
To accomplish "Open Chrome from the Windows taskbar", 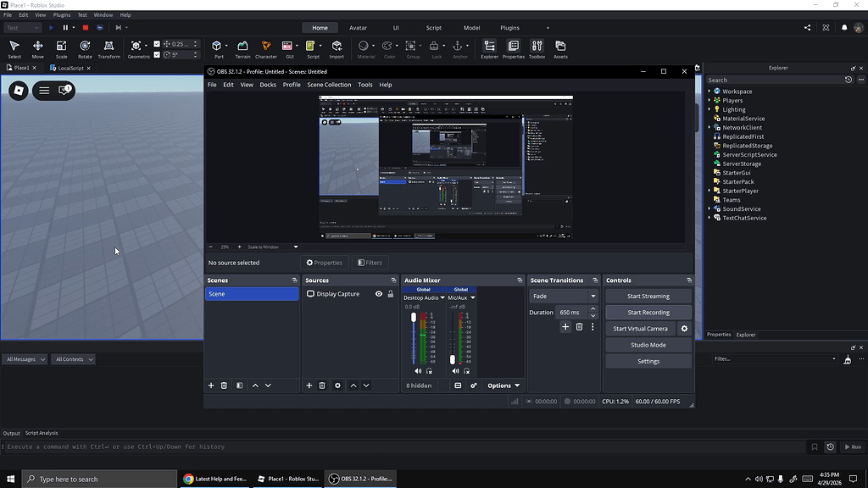I will (215, 480).
